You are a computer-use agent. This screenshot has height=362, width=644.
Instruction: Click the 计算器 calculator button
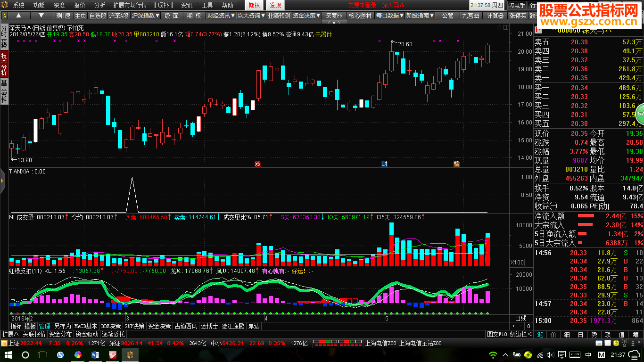click(x=495, y=16)
